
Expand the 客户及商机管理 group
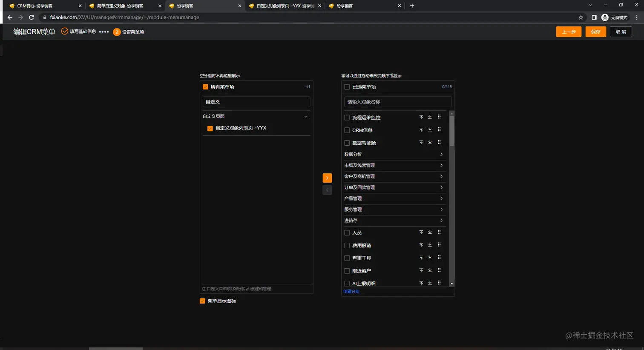441,176
